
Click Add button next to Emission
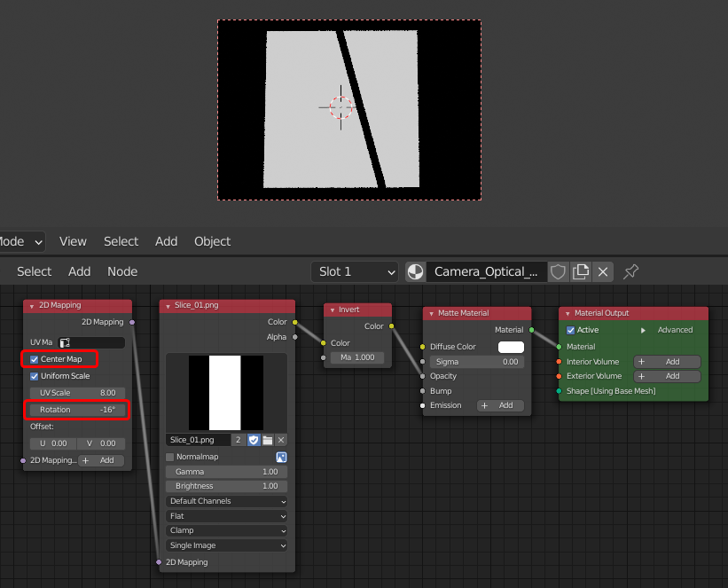click(500, 405)
